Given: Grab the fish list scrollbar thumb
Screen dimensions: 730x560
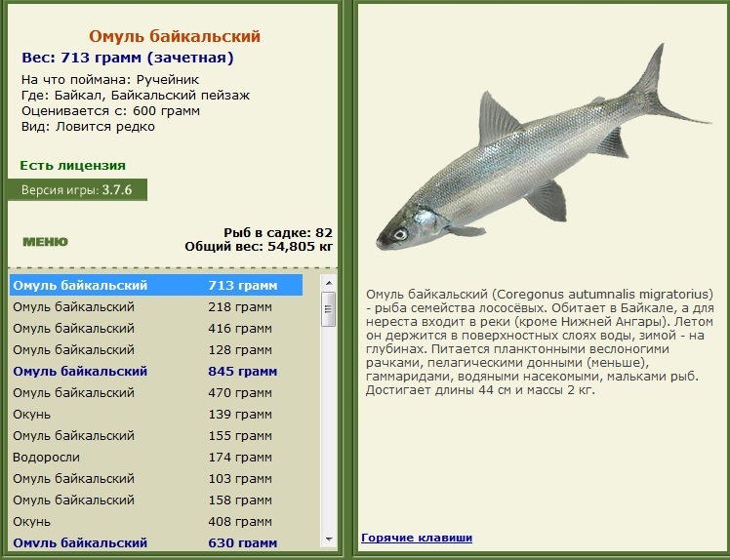Looking at the screenshot, I should 329,309.
